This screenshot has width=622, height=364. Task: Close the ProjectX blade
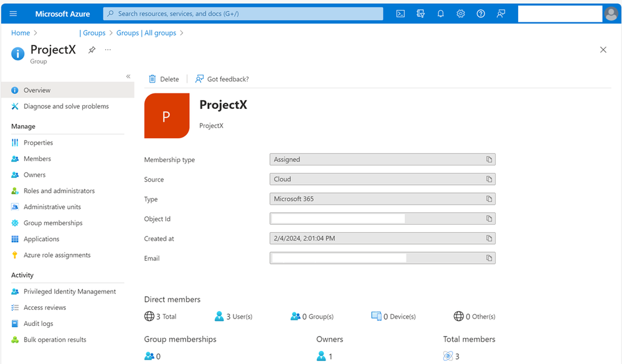603,50
